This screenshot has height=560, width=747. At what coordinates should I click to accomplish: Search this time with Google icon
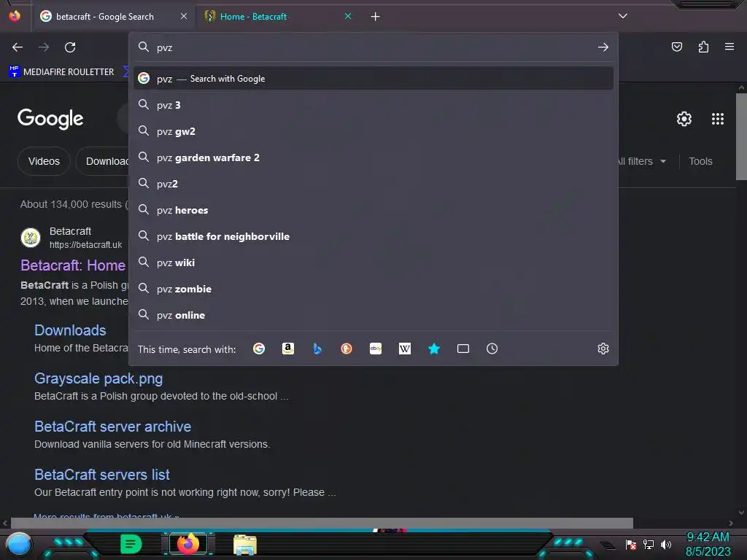259,349
